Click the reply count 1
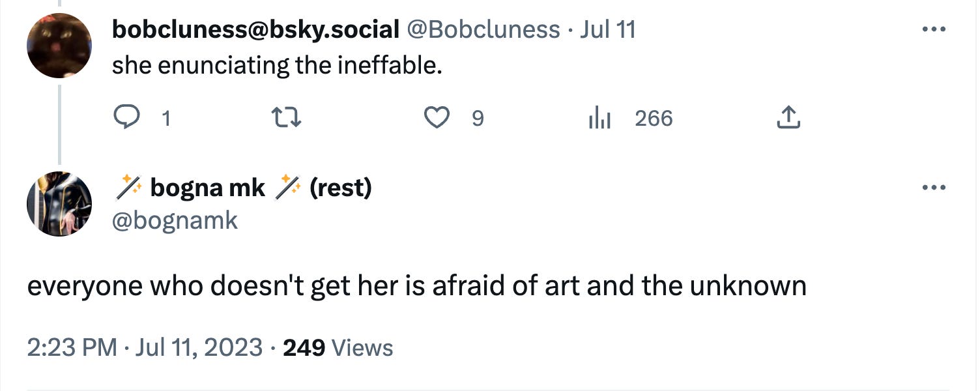Image resolution: width=980 pixels, height=391 pixels. point(166,119)
